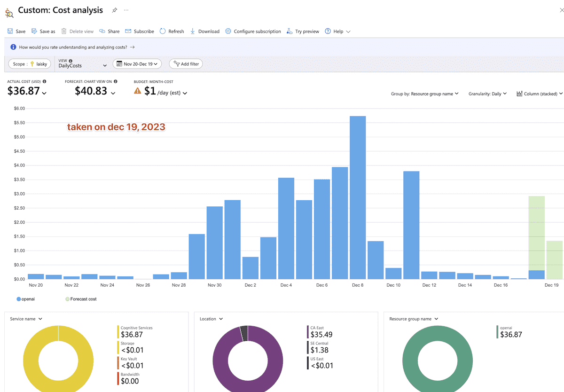Screen dimensions: 564x392
Task: Click the Save disk icon
Action: tap(10, 31)
